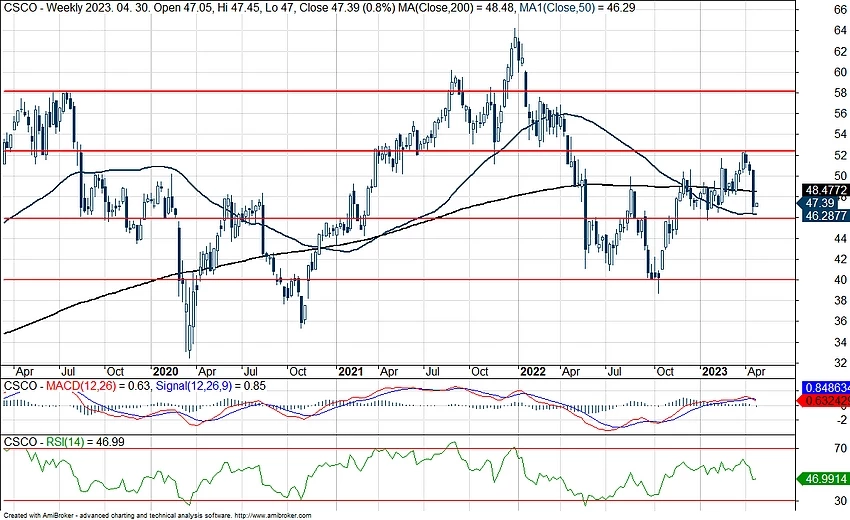Click the 46.2877 moving average value tag
This screenshot has width=850, height=520.
(x=826, y=215)
